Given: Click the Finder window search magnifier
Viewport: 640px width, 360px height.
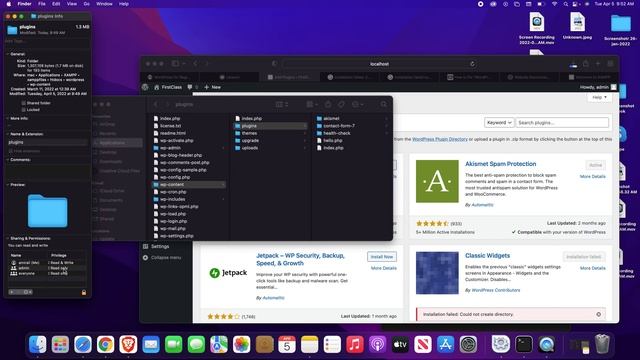Looking at the screenshot, I should 384,104.
